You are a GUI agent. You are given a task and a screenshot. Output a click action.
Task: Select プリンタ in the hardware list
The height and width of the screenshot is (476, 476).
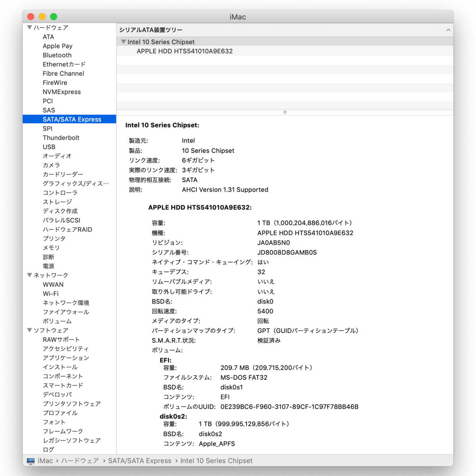click(54, 238)
